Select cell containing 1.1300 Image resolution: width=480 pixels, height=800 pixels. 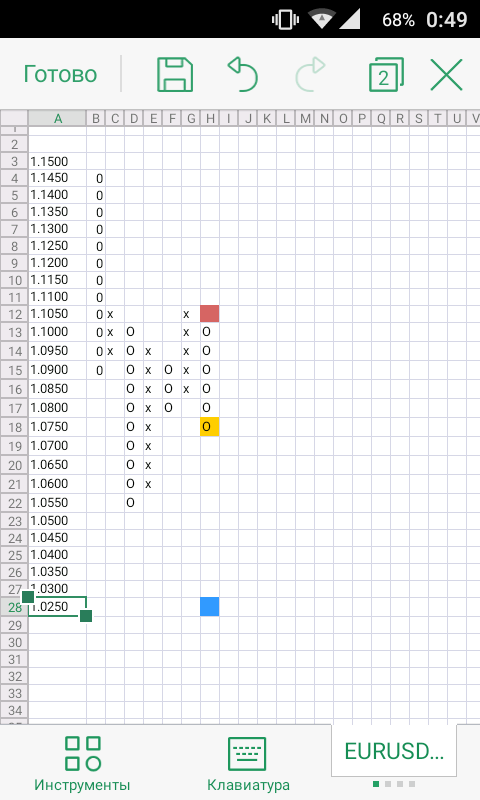tap(57, 229)
